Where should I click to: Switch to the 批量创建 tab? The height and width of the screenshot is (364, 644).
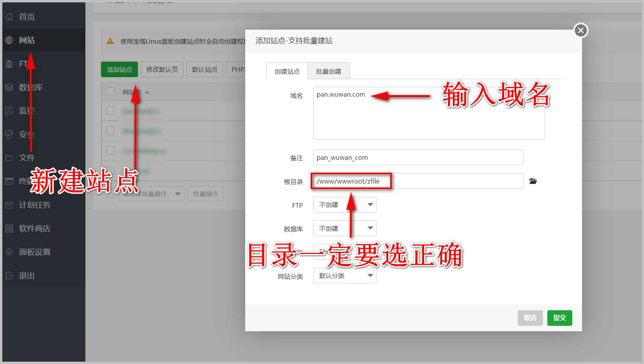point(329,71)
